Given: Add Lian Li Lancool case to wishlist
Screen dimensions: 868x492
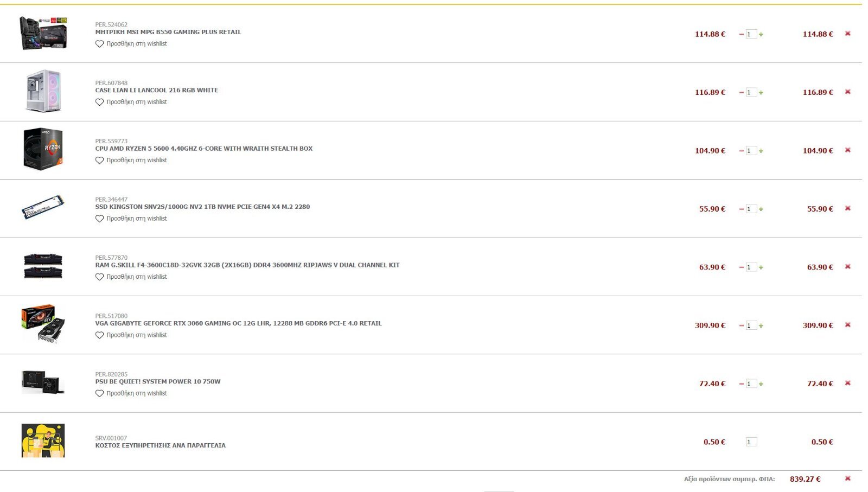Looking at the screenshot, I should coord(131,102).
